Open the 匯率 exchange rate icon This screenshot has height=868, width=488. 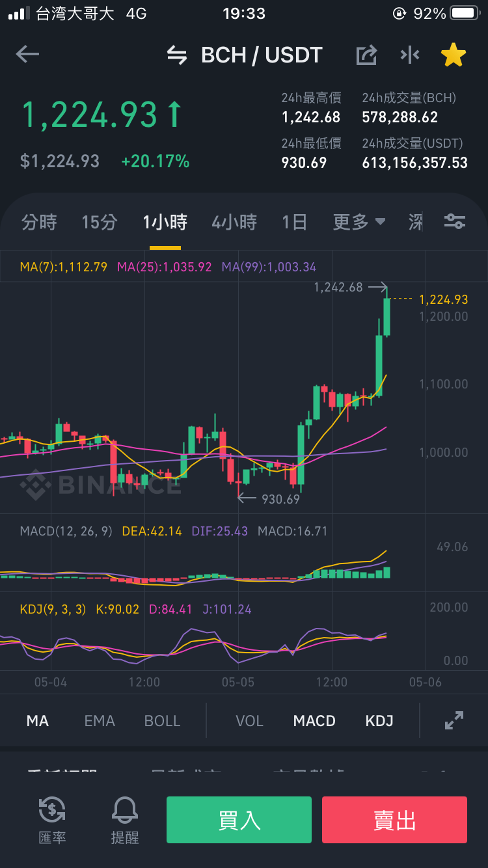point(52,820)
